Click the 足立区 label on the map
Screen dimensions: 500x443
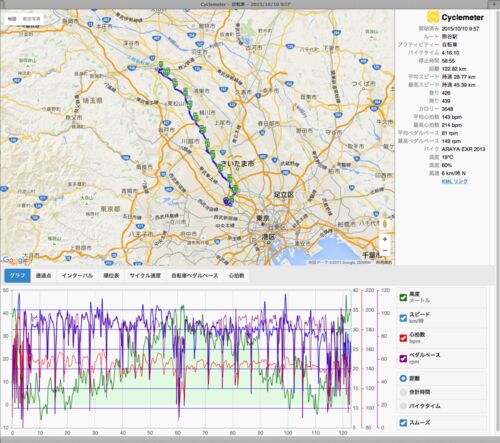pyautogui.click(x=283, y=195)
